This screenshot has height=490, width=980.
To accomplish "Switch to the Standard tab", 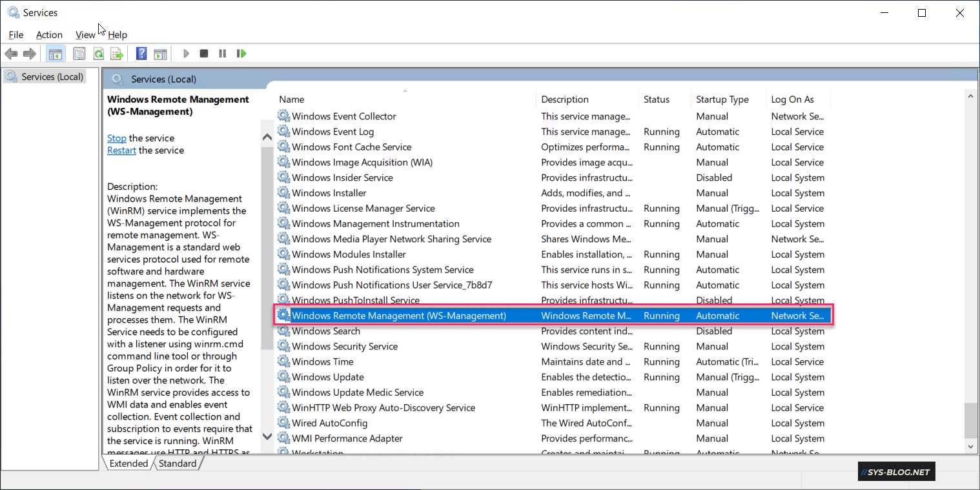I will tap(178, 464).
